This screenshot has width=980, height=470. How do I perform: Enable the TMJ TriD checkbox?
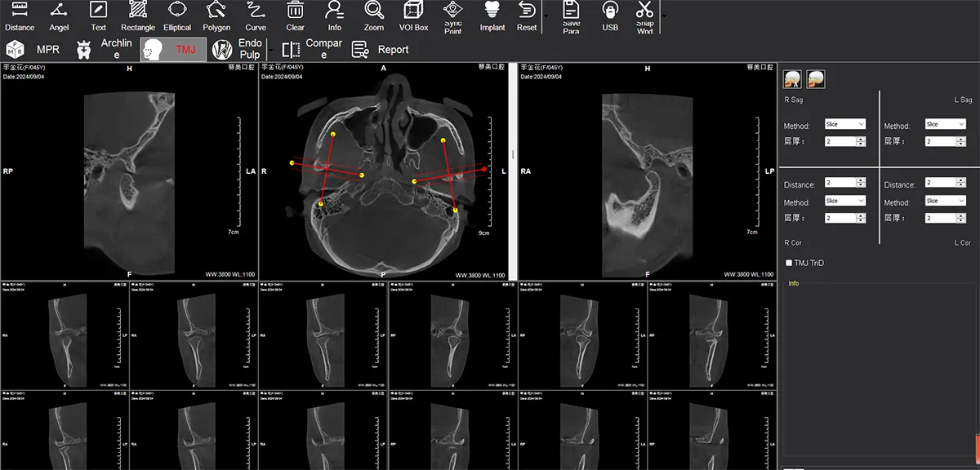(789, 264)
